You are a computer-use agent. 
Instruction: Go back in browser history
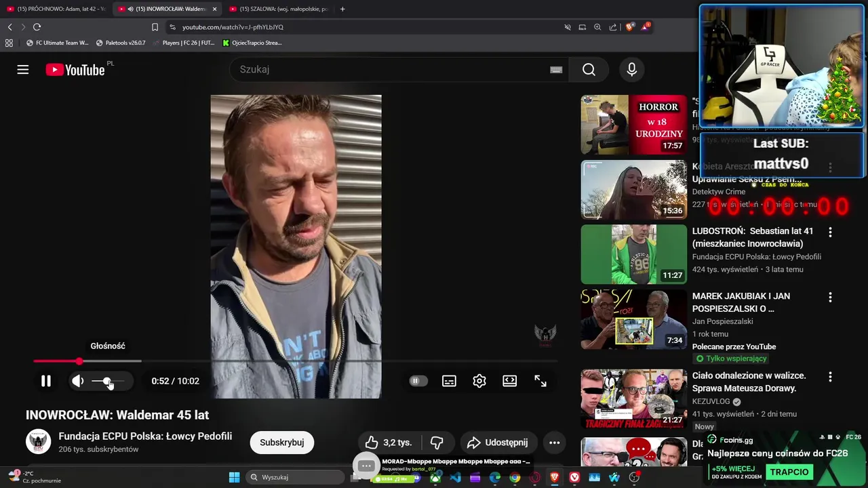9,27
